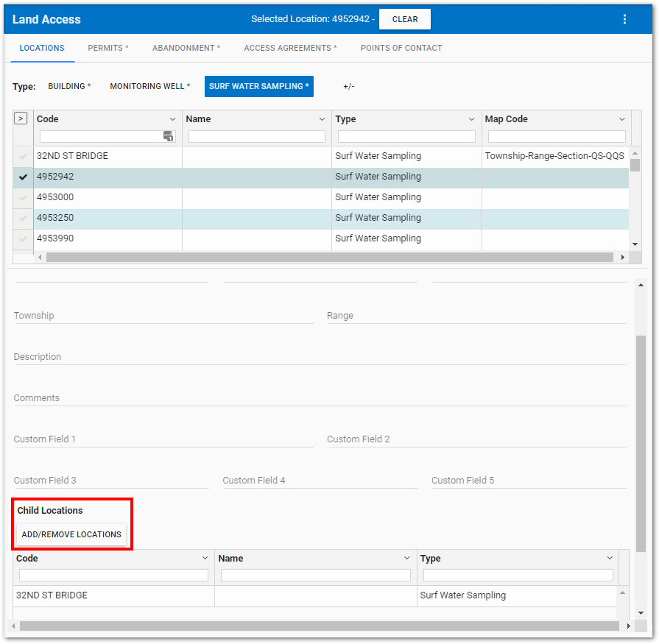The height and width of the screenshot is (644, 659).
Task: Click the Code filter options icon
Action: (168, 136)
